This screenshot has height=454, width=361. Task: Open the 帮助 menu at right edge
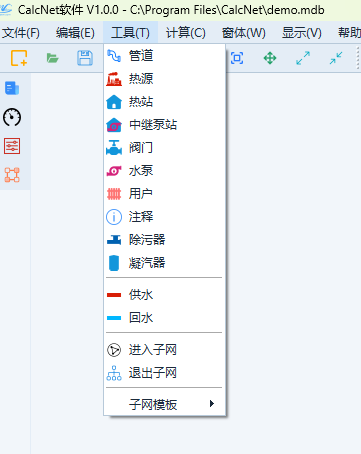349,33
